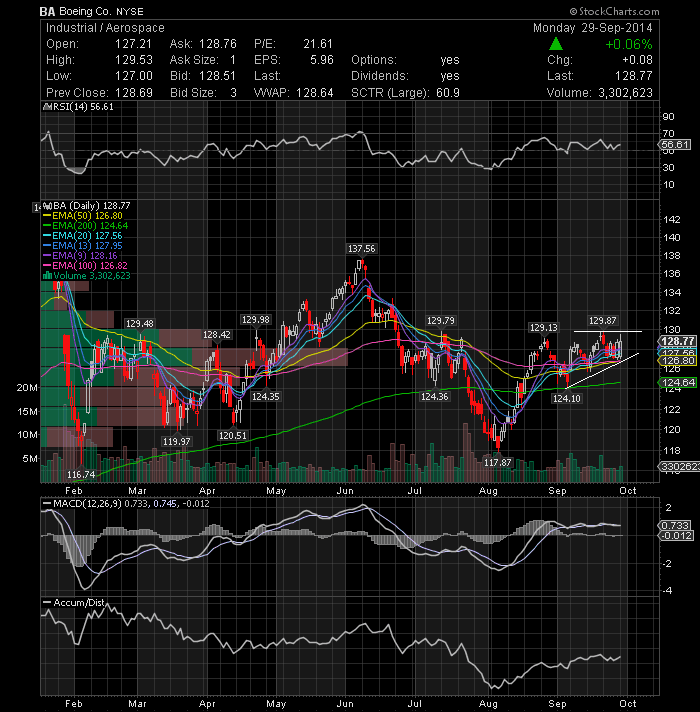Image resolution: width=700 pixels, height=712 pixels.
Task: Click the date 'Monday 29-Sep-2014'
Action: click(x=592, y=28)
